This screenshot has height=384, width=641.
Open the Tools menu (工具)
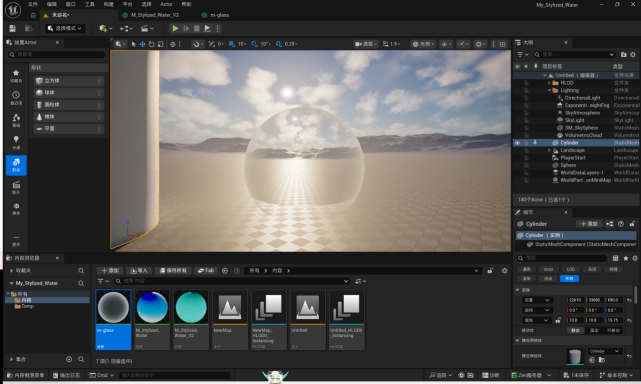click(89, 4)
